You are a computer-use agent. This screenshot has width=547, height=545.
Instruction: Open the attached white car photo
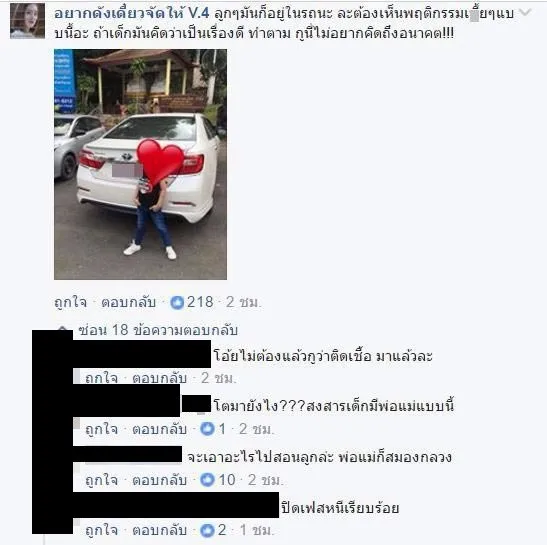(x=140, y=164)
